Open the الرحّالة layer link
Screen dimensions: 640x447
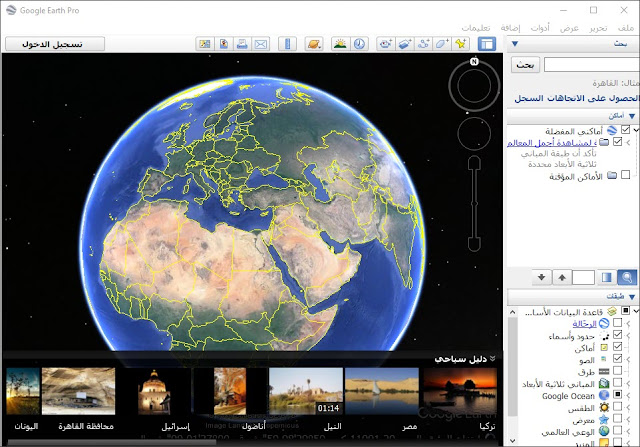[584, 324]
